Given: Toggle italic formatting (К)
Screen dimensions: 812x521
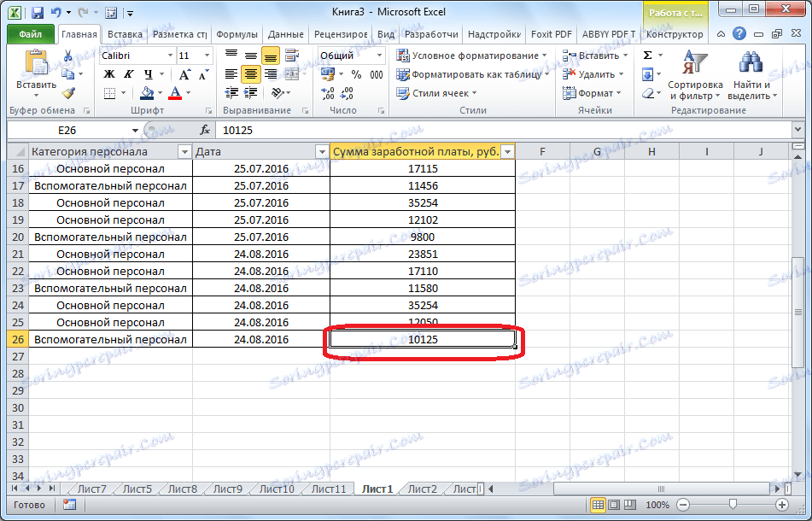Looking at the screenshot, I should coord(128,74).
